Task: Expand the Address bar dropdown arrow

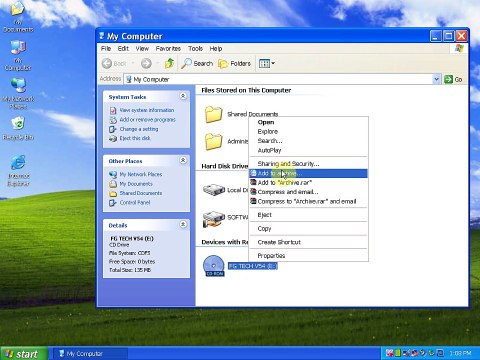Action: (x=436, y=79)
